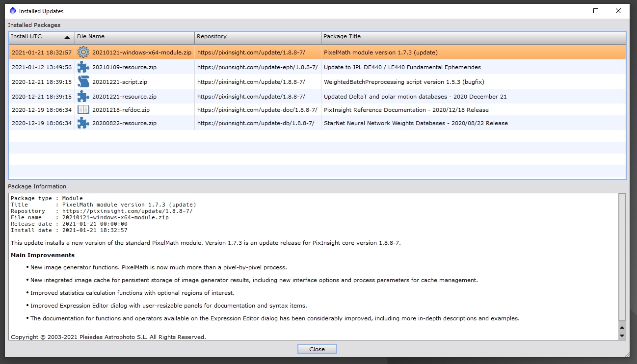Select file 20210109-resource.zip

(x=124, y=67)
